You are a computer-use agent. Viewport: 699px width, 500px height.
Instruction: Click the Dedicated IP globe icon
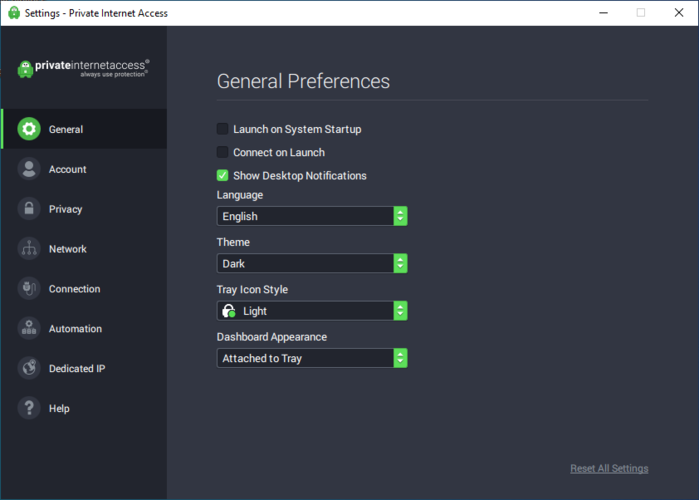pyautogui.click(x=29, y=368)
